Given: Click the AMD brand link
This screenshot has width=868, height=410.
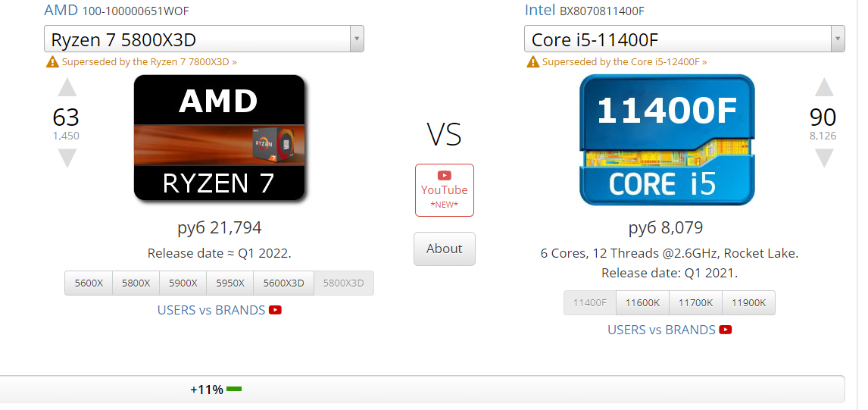Looking at the screenshot, I should [x=61, y=10].
